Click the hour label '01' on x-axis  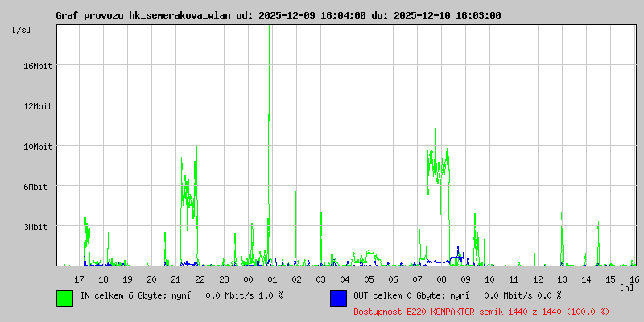(272, 279)
